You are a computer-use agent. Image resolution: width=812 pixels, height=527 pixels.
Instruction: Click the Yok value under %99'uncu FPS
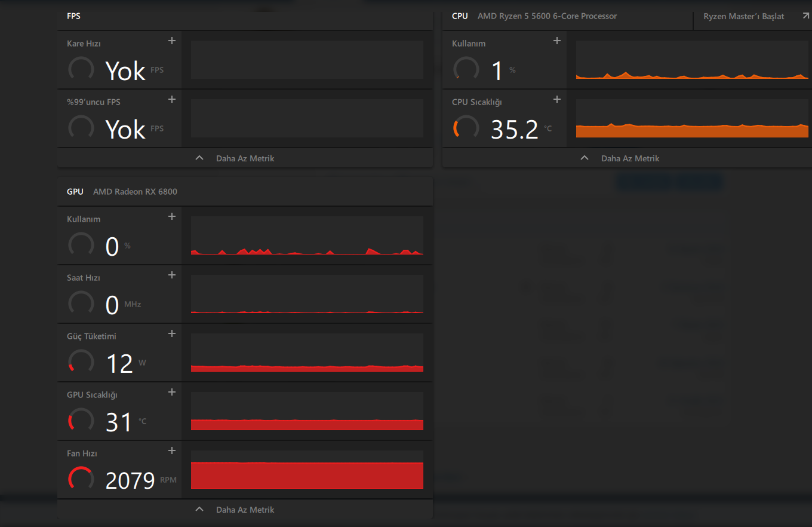click(125, 129)
